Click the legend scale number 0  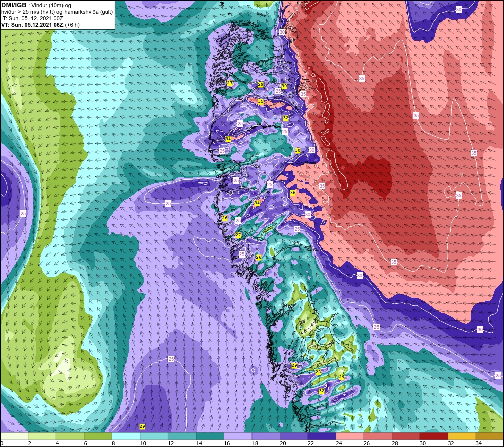pyautogui.click(x=2, y=443)
